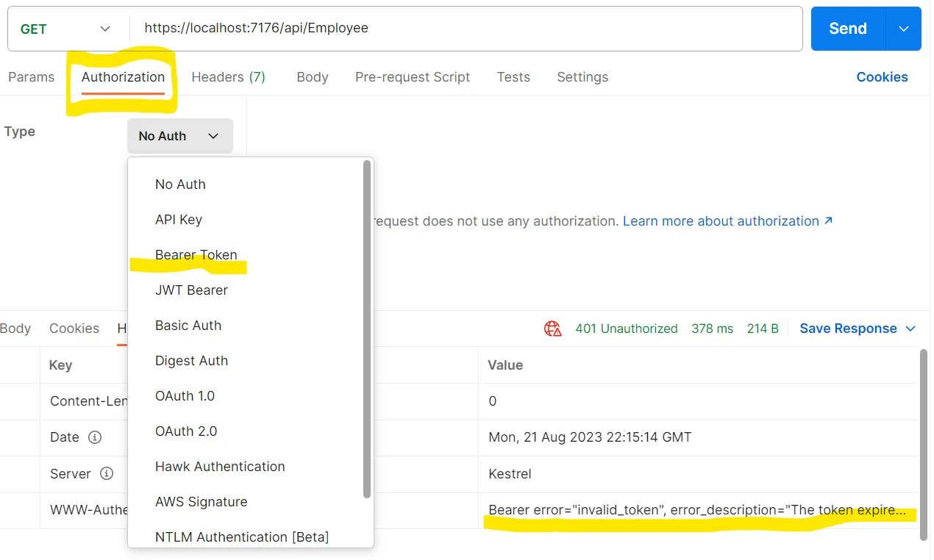Viewport: 934px width, 560px height.
Task: Select the API Key option
Action: [178, 220]
